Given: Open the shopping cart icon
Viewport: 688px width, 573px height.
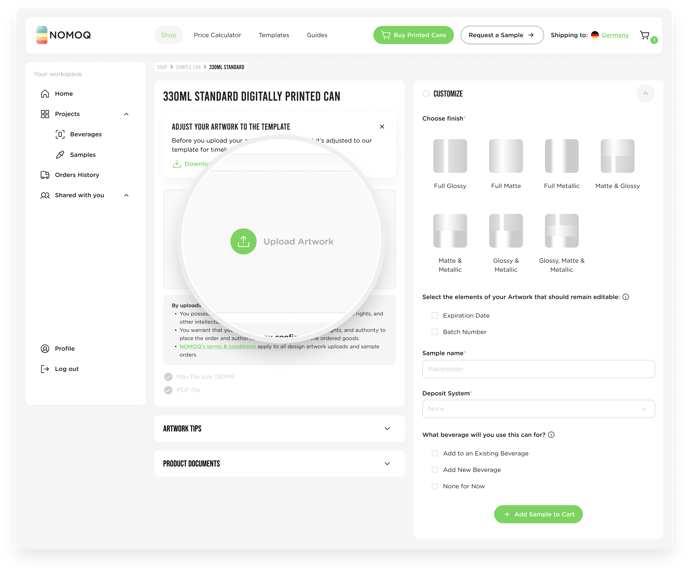Looking at the screenshot, I should tap(645, 35).
